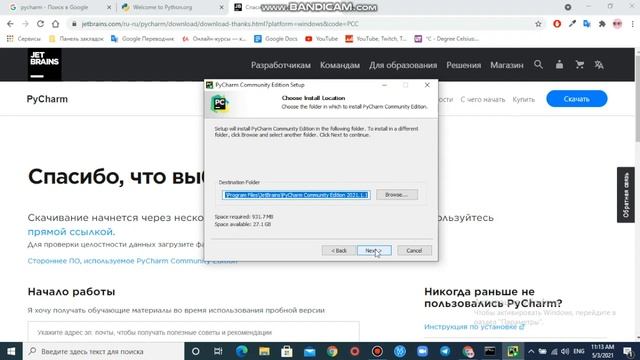The height and width of the screenshot is (360, 640).
Task: Open the notification center icon
Action: point(628,351)
